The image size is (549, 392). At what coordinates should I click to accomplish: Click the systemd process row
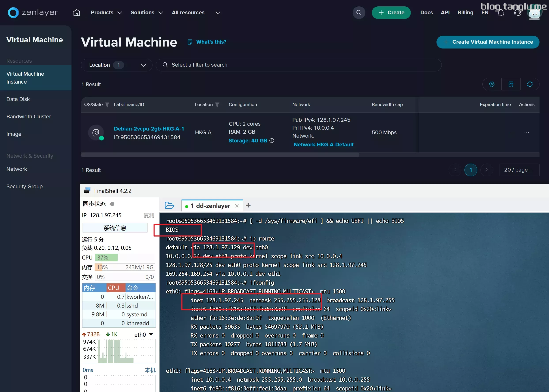tap(119, 314)
